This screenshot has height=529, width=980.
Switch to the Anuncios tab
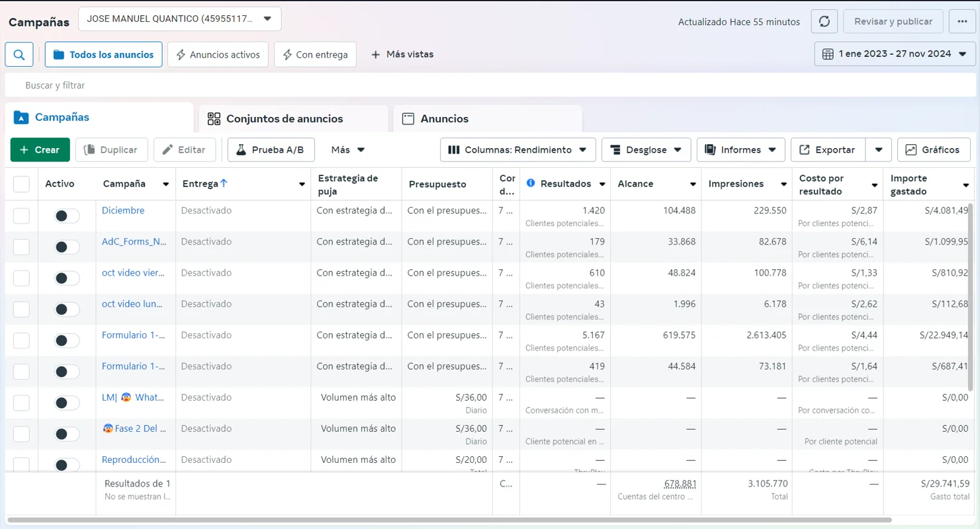point(444,119)
